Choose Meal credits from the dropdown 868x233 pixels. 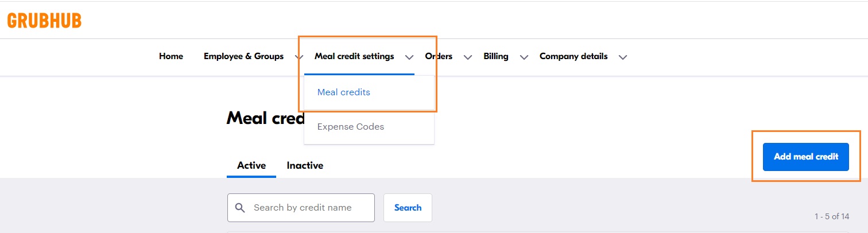click(x=344, y=92)
